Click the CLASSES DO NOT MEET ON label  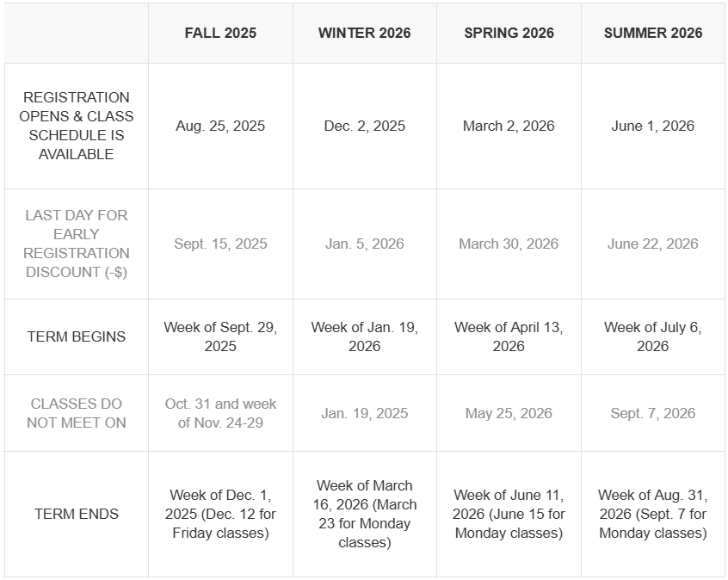coord(77,413)
